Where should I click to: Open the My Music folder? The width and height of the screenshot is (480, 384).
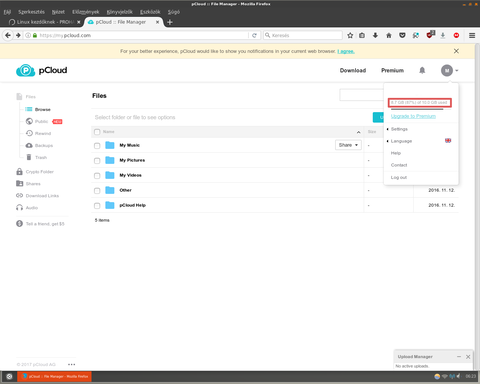[130, 145]
